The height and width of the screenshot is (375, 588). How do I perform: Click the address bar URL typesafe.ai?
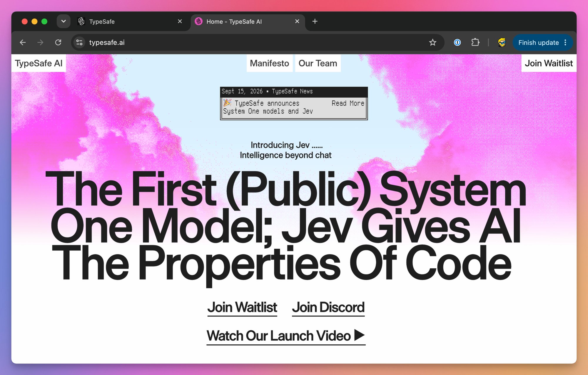point(107,43)
